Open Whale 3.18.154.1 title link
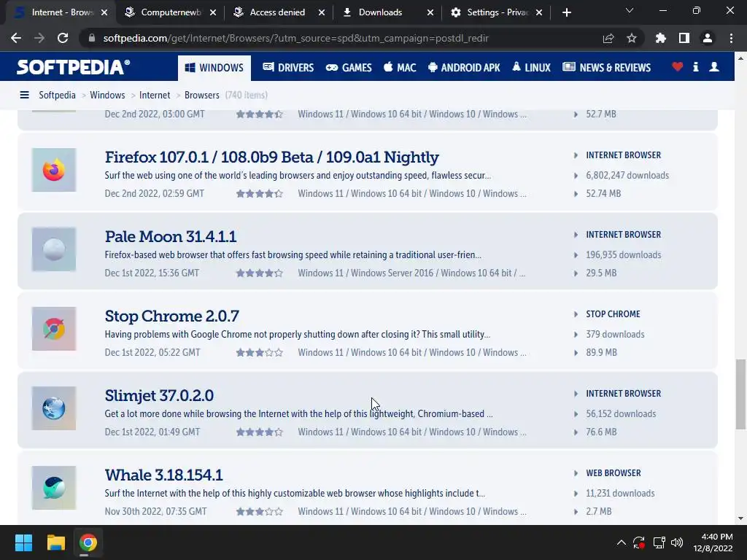 164,475
